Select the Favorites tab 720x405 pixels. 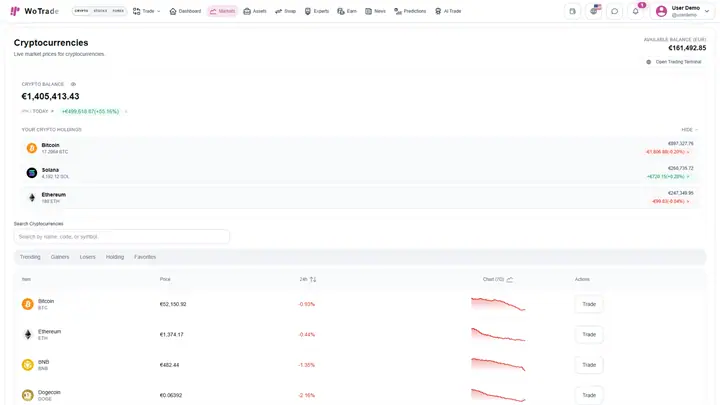(145, 257)
